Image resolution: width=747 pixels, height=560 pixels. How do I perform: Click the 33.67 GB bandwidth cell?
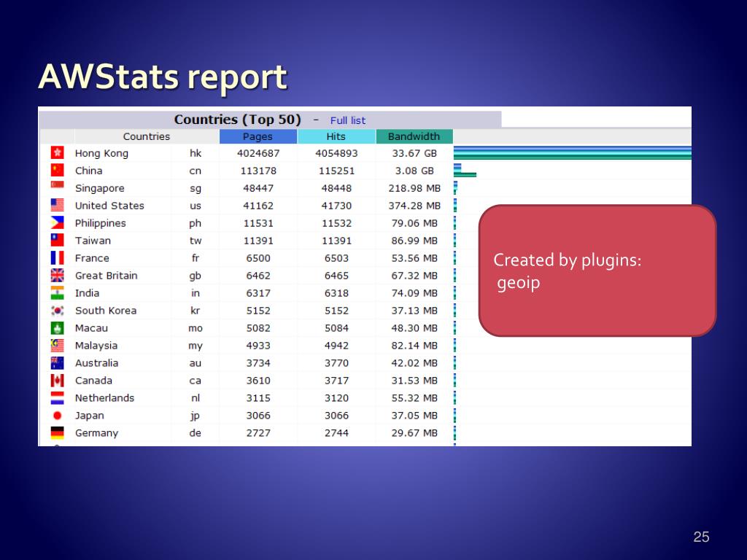click(x=414, y=153)
